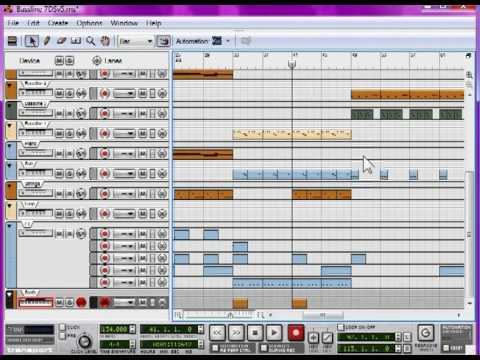Screen dimensions: 480x360
Task: Mute the Redrum 1 track
Action: click(59, 134)
